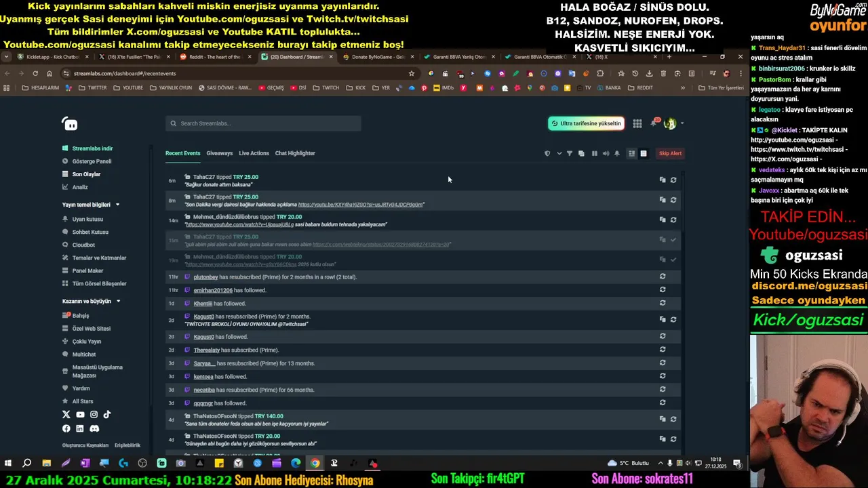
Task: Open Google Chrome in the taskbar
Action: point(315,464)
